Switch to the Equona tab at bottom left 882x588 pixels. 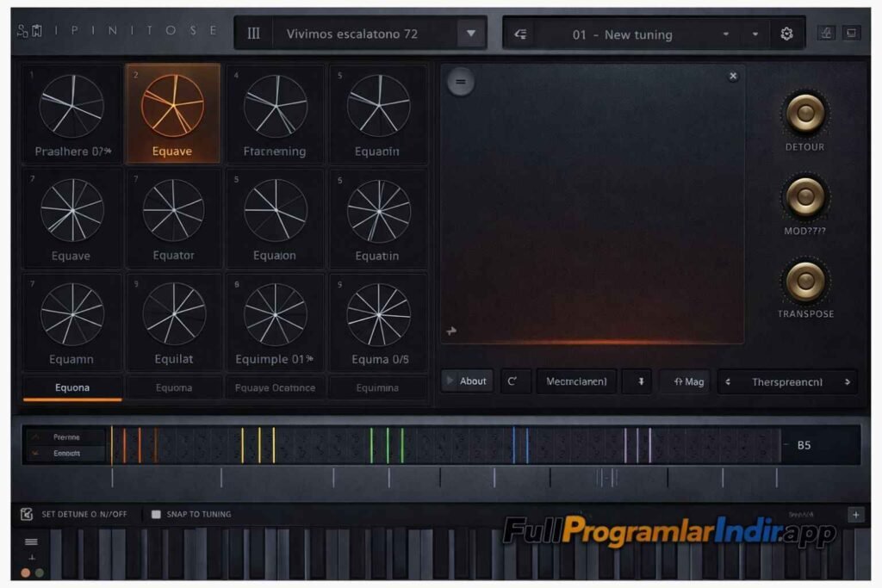[72, 387]
